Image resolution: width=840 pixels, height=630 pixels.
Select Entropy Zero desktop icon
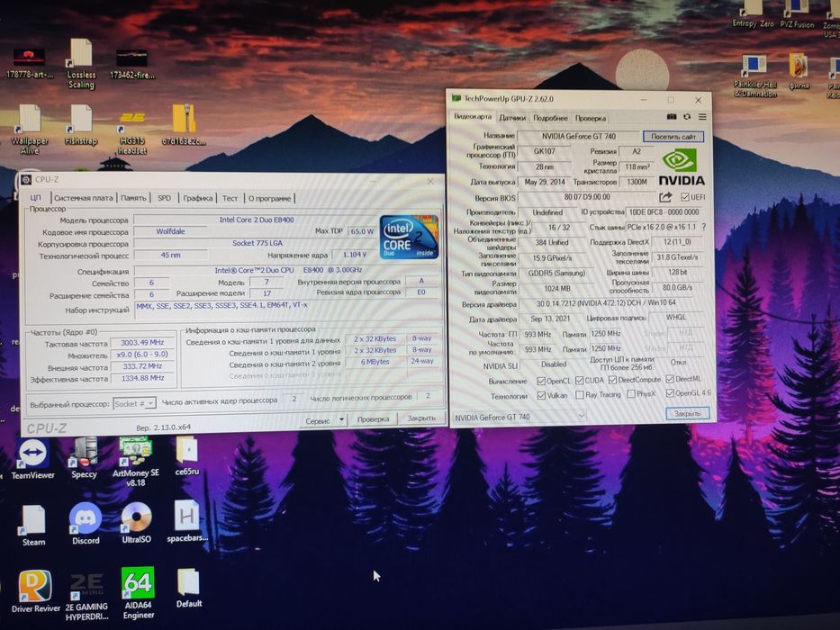[x=753, y=14]
